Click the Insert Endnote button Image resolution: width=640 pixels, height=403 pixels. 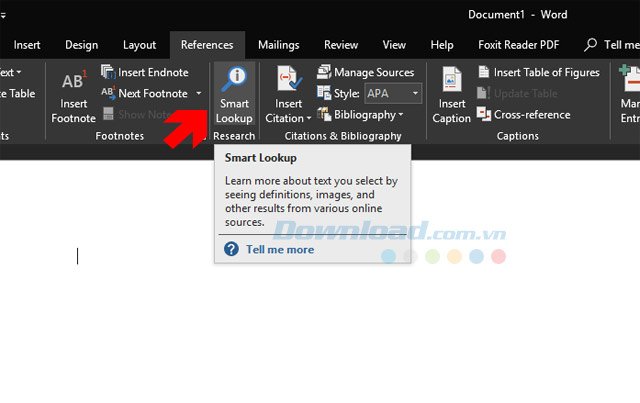point(145,72)
